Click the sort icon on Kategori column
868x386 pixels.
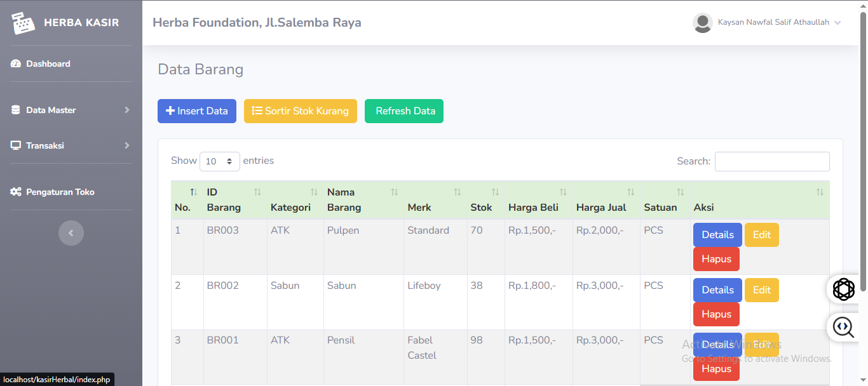click(x=314, y=192)
